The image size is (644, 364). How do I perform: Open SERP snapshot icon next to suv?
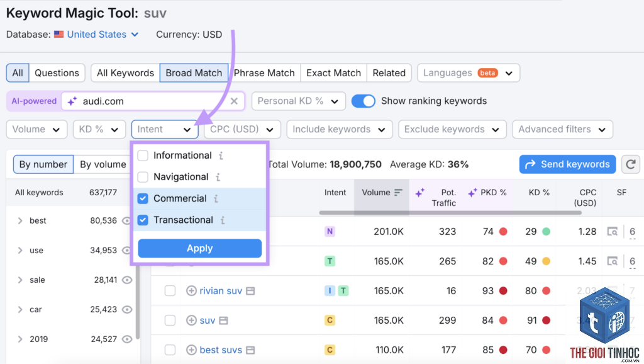pyautogui.click(x=223, y=321)
